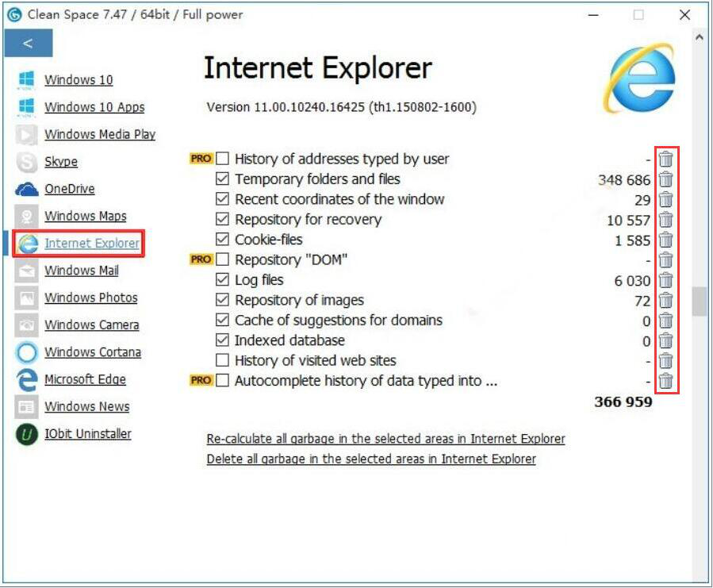Viewport: 713px width, 588px height.
Task: Click PRO badge beside Autocomplete history
Action: pyautogui.click(x=201, y=380)
